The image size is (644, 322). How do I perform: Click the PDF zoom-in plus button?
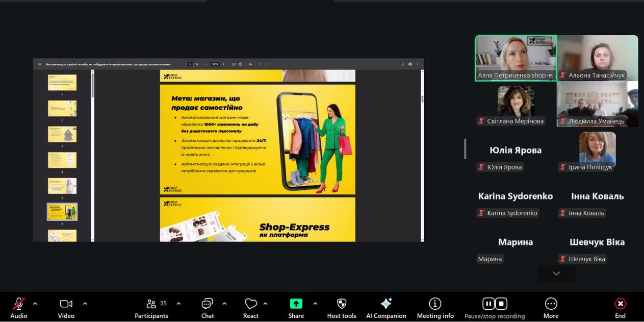224,64
